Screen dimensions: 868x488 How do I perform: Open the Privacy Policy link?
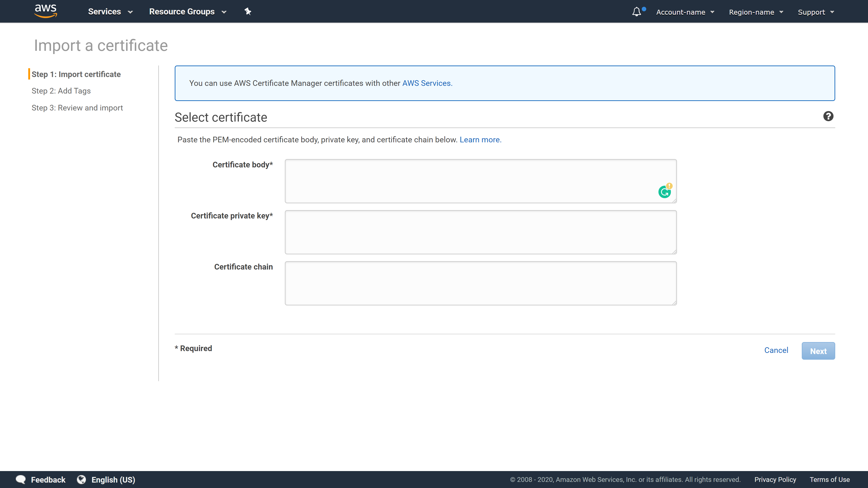tap(775, 480)
